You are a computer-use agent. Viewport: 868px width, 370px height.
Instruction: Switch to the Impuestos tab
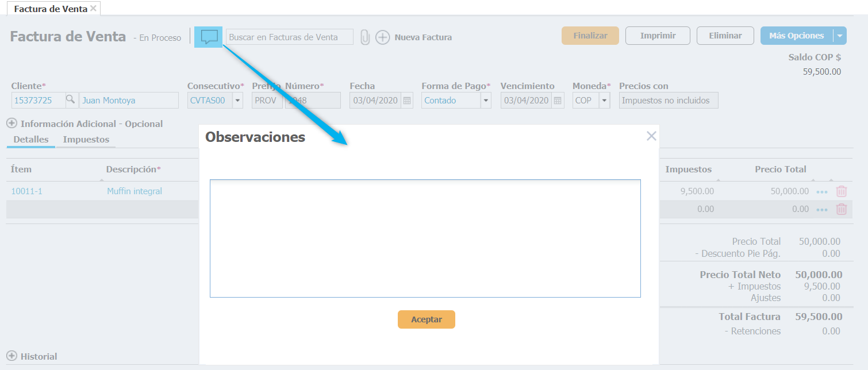[86, 140]
